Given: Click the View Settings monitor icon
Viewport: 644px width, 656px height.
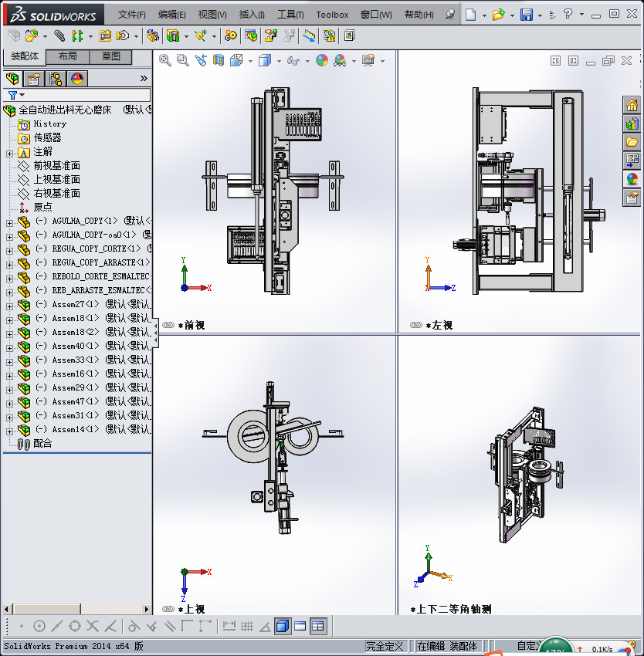Looking at the screenshot, I should pyautogui.click(x=368, y=61).
